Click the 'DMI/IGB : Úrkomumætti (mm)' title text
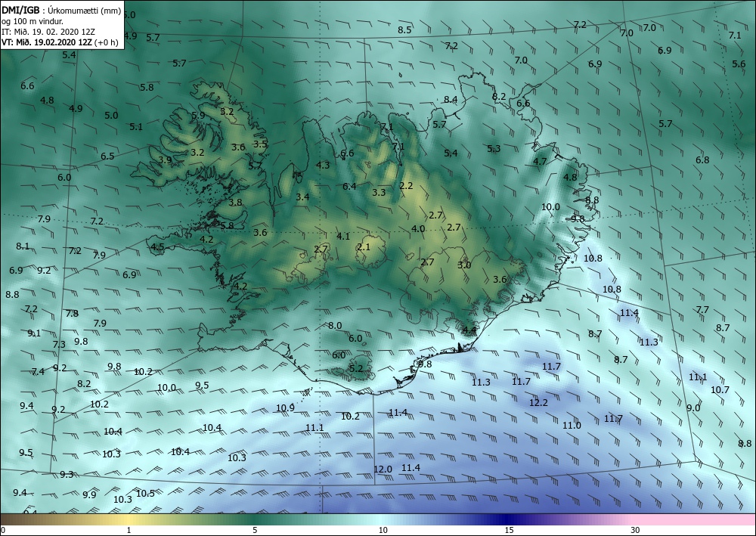Viewport: 756px width, 536px height. 61,10
